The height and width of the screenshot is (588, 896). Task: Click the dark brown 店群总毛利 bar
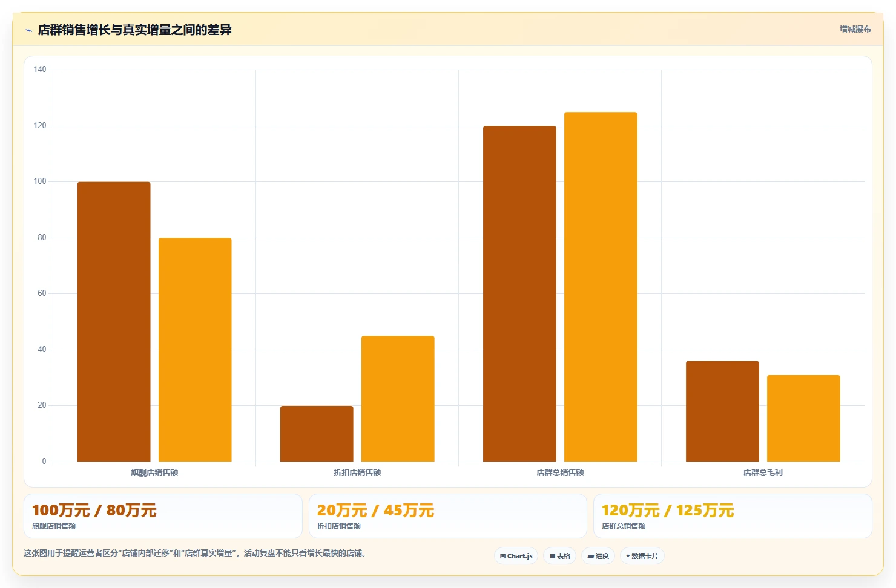point(722,411)
